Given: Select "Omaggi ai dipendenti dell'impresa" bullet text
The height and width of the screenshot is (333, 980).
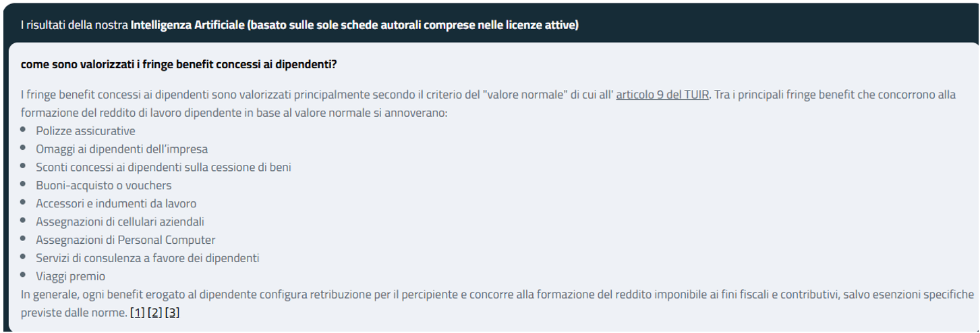Looking at the screenshot, I should point(121,149).
